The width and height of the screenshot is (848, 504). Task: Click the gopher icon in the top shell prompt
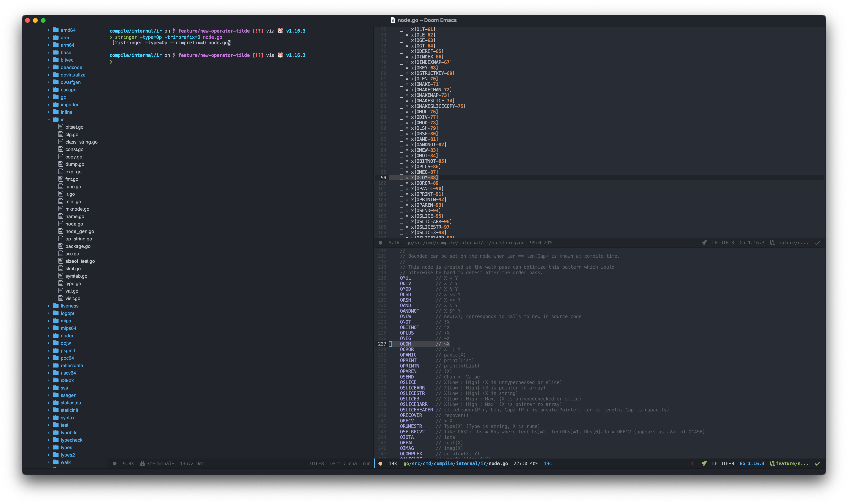click(x=280, y=31)
